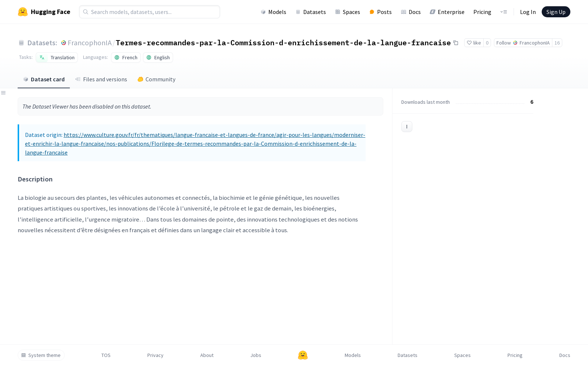Open Enterprise in the top navigation
This screenshot has height=368, width=588.
coord(447,12)
